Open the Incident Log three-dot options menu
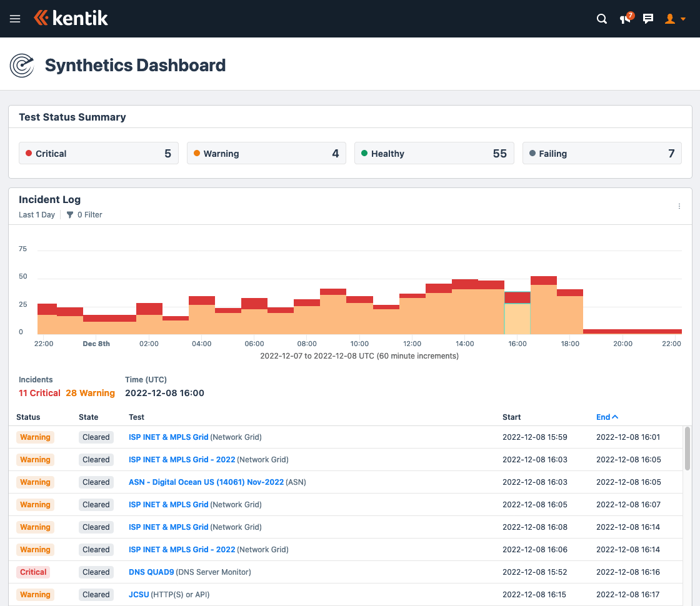 click(x=679, y=206)
